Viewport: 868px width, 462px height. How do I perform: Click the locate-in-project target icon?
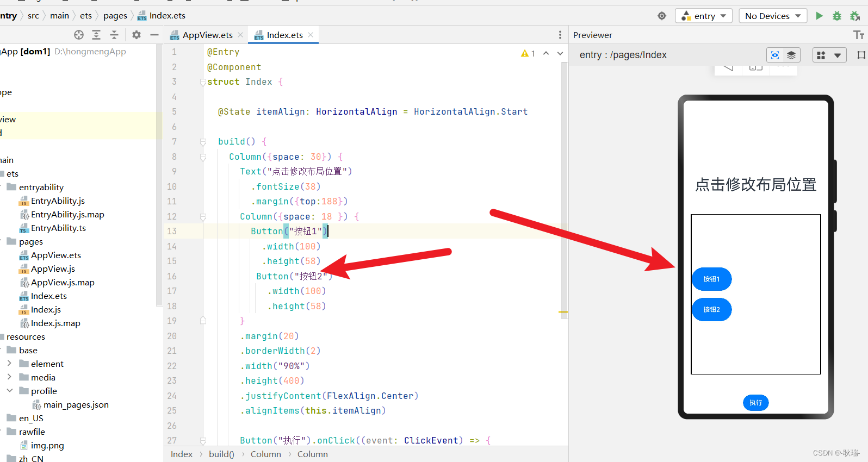[79, 35]
